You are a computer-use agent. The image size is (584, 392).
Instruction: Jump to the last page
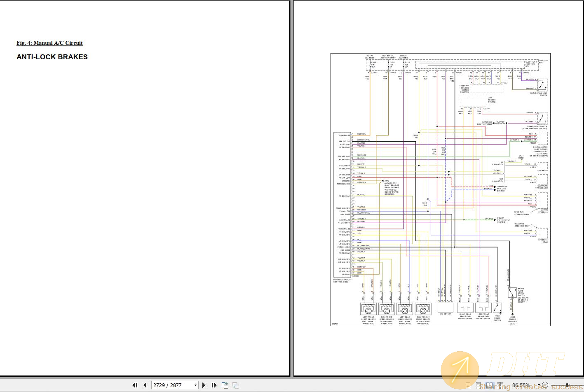click(214, 385)
